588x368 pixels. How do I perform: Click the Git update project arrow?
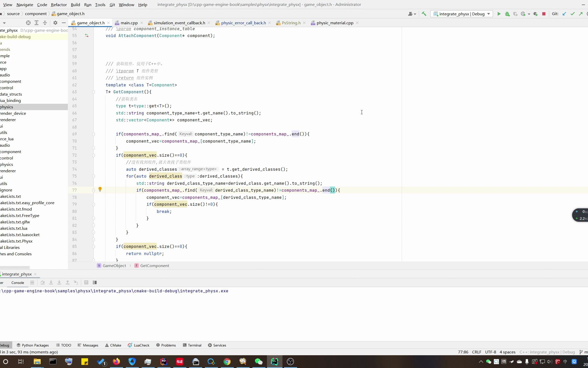(564, 14)
